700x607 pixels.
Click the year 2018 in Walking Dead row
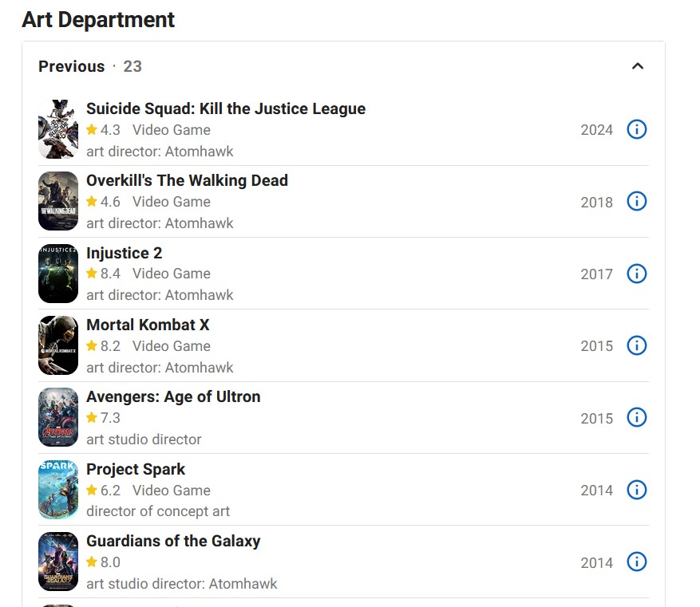click(x=596, y=202)
